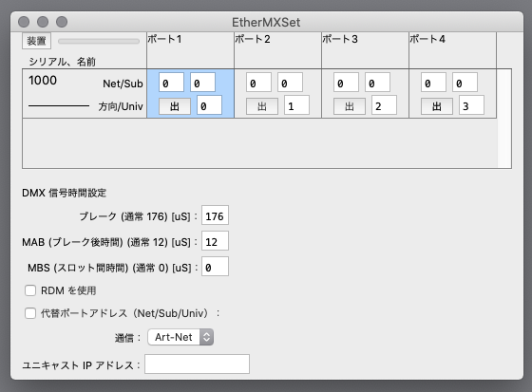Edit the Port 3 Net field
The height and width of the screenshot is (392, 532).
tap(346, 83)
